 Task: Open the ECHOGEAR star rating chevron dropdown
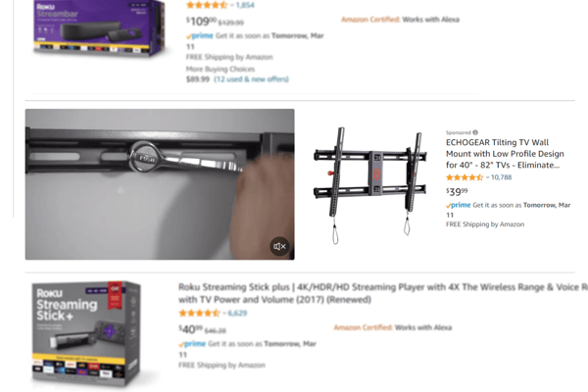[487, 177]
